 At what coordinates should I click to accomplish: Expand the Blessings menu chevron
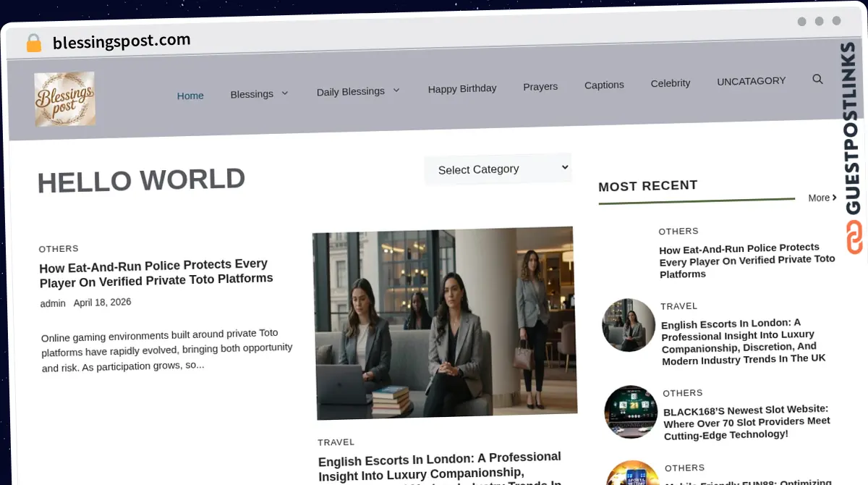pos(284,93)
